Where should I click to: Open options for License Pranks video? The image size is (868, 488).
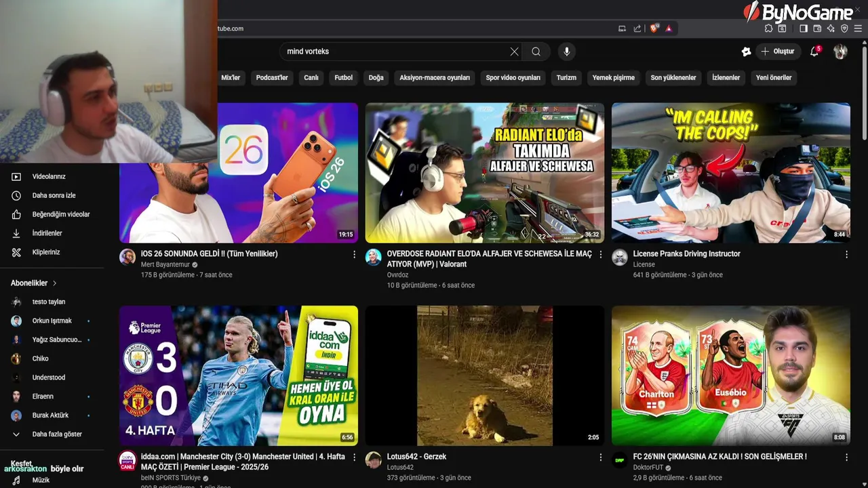click(x=846, y=254)
